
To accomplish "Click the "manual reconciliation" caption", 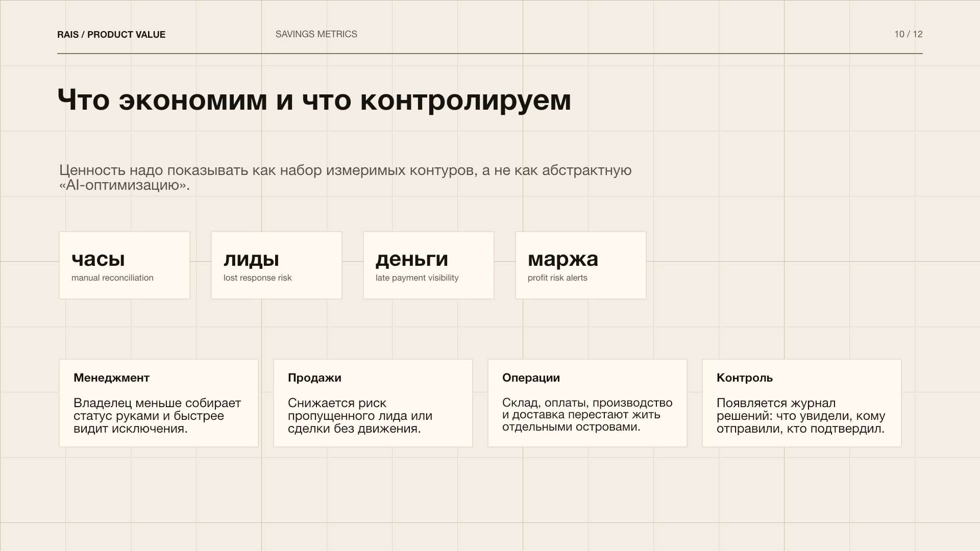I will pos(112,278).
